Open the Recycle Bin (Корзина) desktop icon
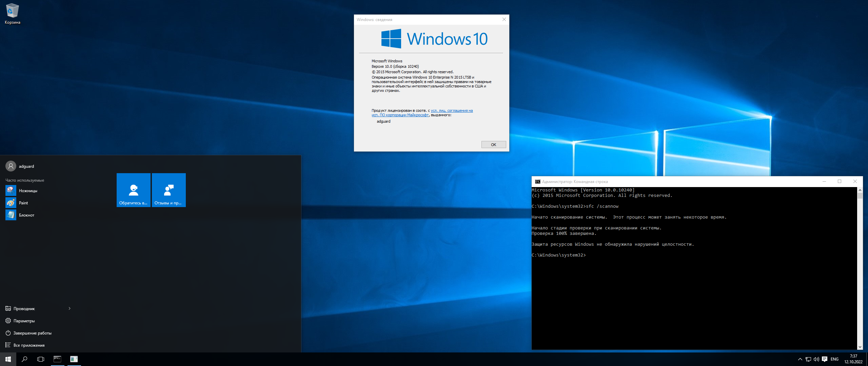 coord(13,14)
